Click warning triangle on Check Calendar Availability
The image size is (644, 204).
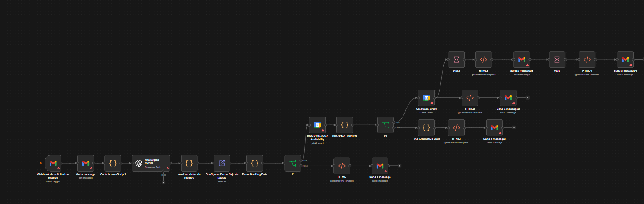[x=323, y=130]
